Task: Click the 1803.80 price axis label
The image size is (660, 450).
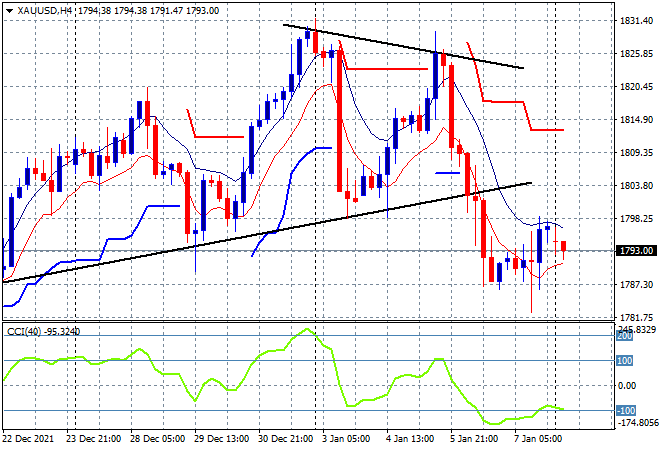Action: tap(636, 186)
